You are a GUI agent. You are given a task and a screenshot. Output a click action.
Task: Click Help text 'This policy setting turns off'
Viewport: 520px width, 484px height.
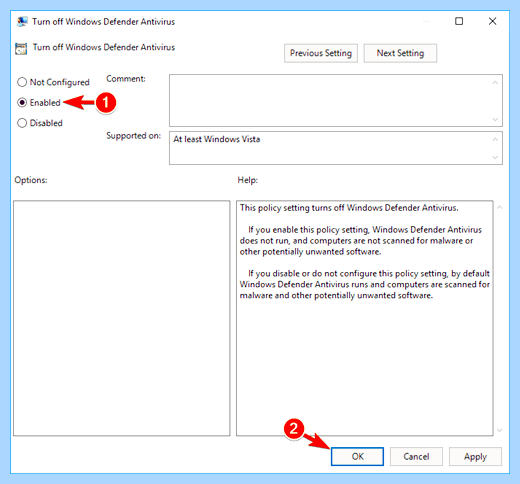click(349, 208)
